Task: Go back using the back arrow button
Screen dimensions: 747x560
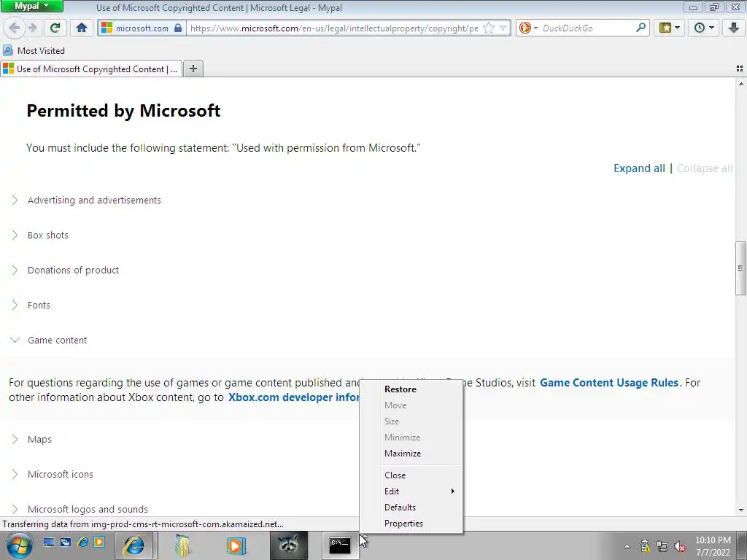Action: coord(15,28)
